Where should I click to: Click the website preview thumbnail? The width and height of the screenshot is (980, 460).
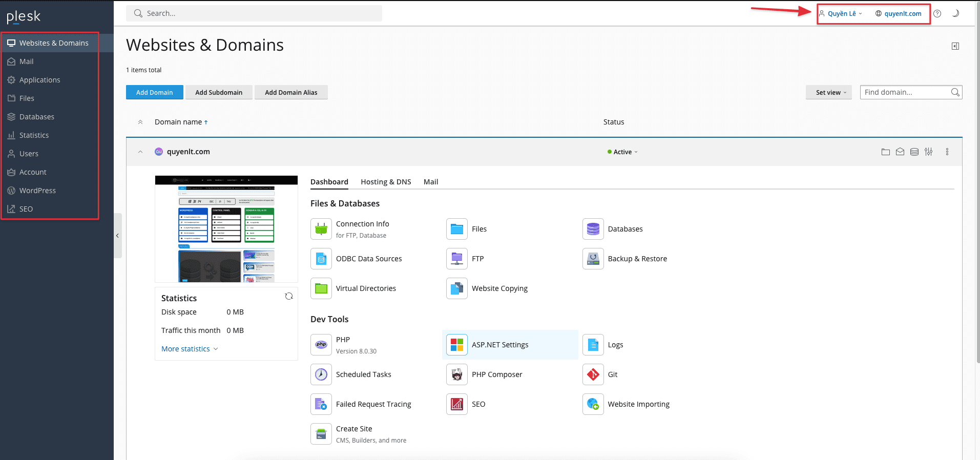(226, 229)
